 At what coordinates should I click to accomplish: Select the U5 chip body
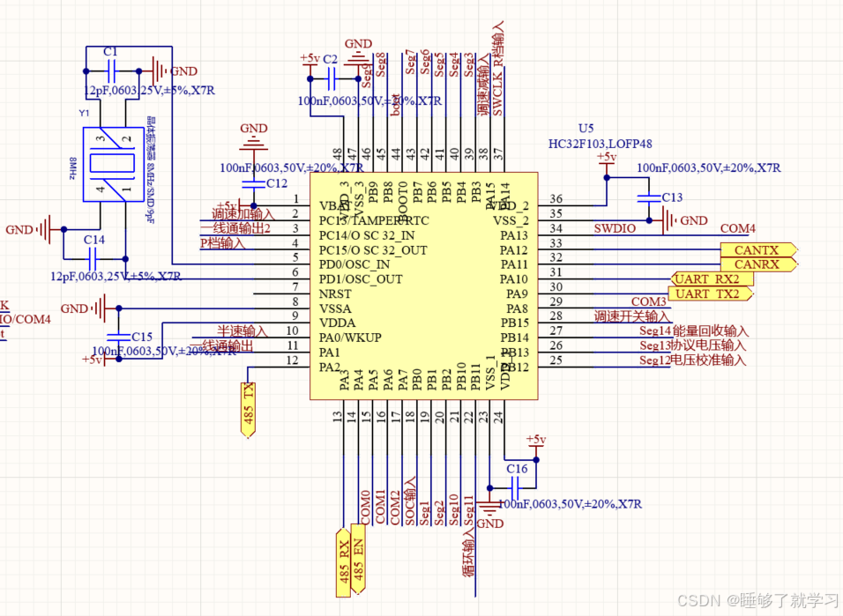pyautogui.click(x=423, y=286)
